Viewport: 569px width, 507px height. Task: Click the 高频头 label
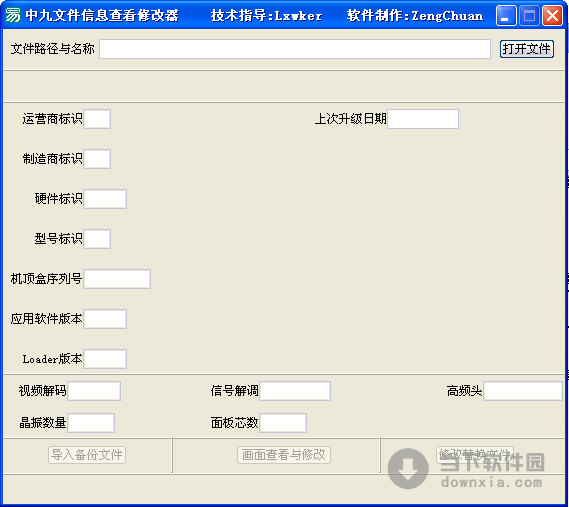pos(464,391)
